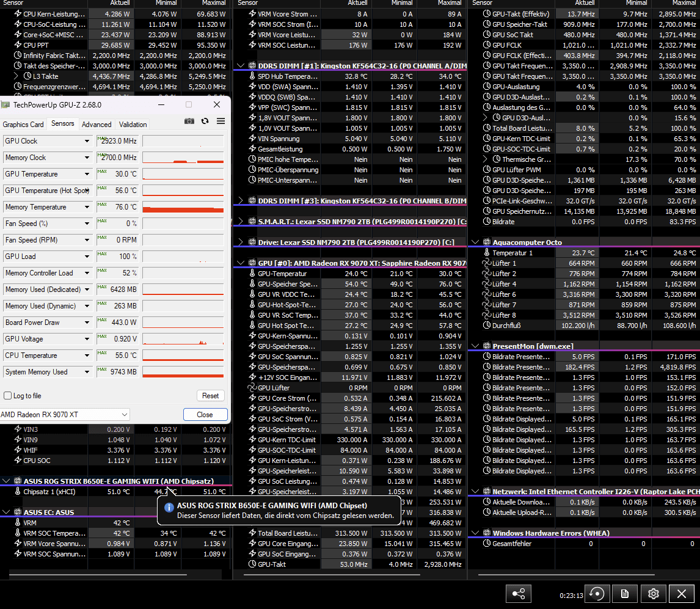Reset min/max values with the clock icon
700x609 pixels.
point(597,594)
